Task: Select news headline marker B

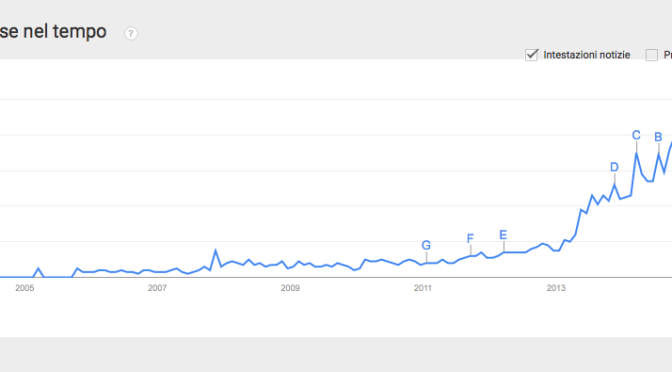Action: 658,137
